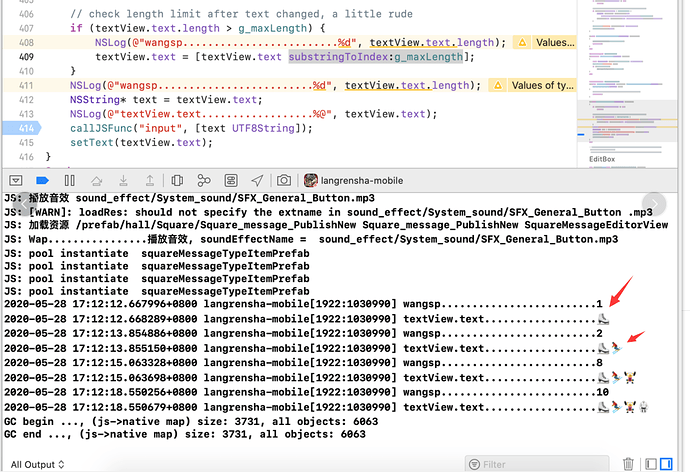The image size is (690, 472).
Task: Open Debug View Hierarchy tool
Action: click(x=177, y=180)
